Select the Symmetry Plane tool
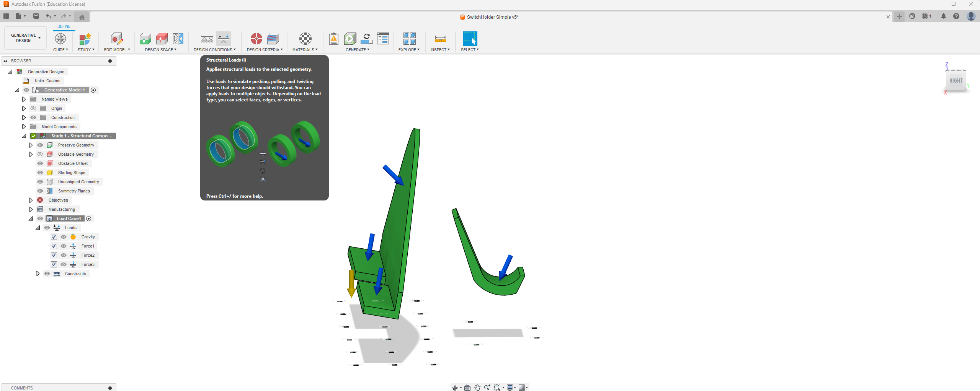The height and width of the screenshot is (391, 980). tap(178, 39)
